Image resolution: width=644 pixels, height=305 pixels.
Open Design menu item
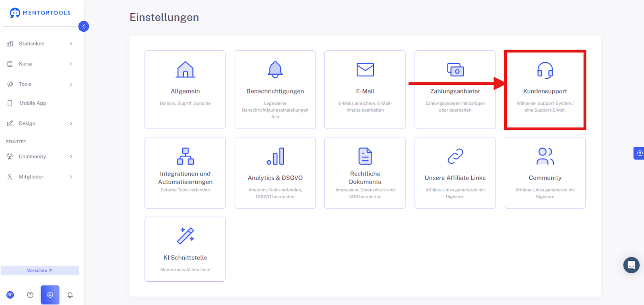coord(27,123)
